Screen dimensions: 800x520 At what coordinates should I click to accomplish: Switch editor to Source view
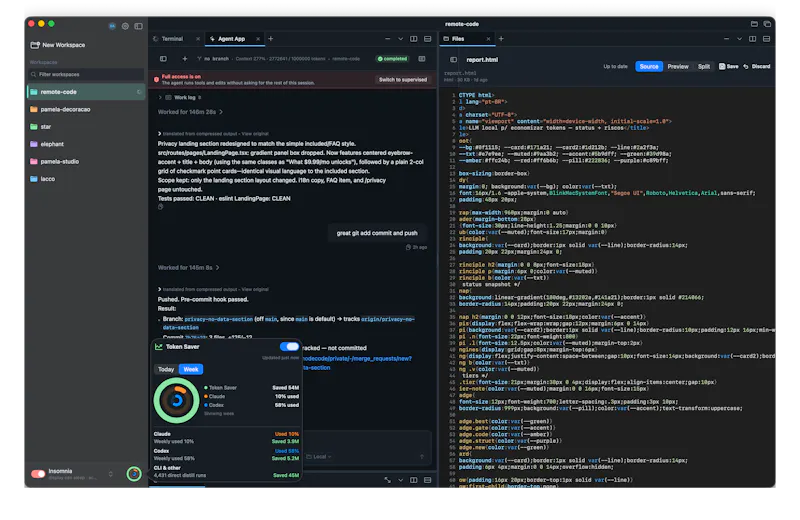point(649,66)
